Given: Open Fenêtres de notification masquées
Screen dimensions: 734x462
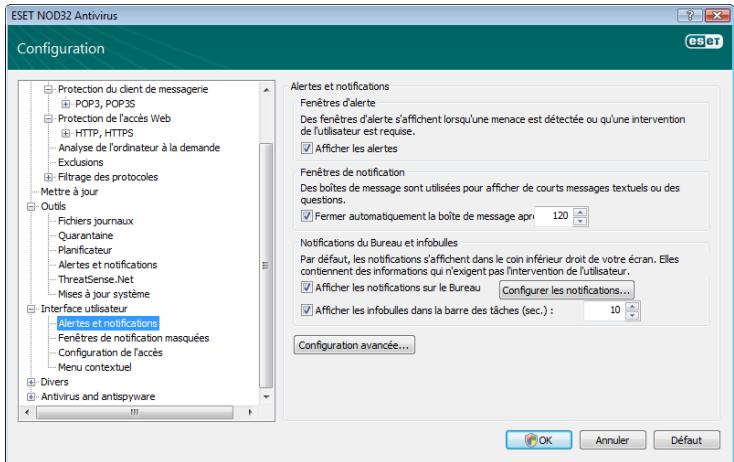Looking at the screenshot, I should pyautogui.click(x=133, y=338).
